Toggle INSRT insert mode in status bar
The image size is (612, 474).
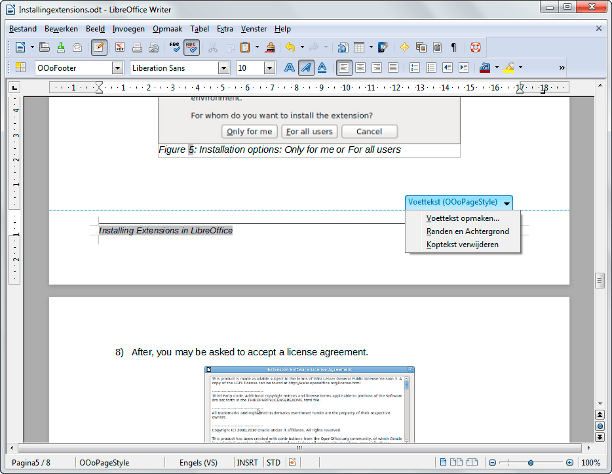click(247, 463)
